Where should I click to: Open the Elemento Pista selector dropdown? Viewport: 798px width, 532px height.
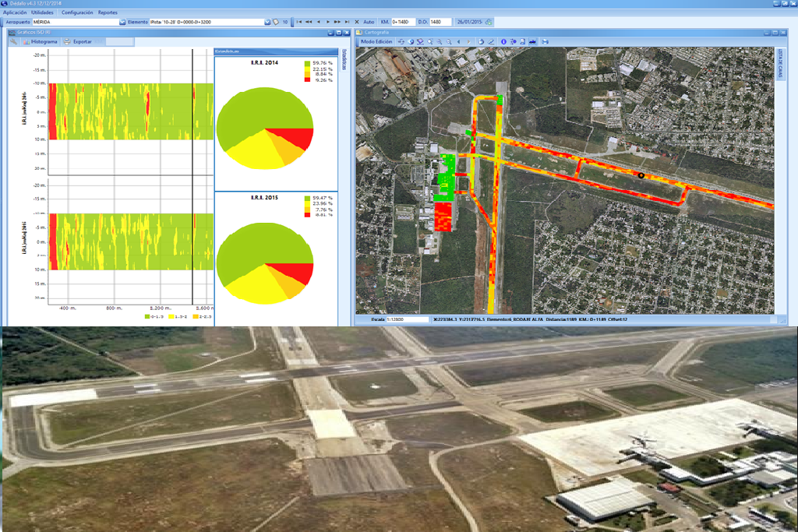(x=268, y=22)
